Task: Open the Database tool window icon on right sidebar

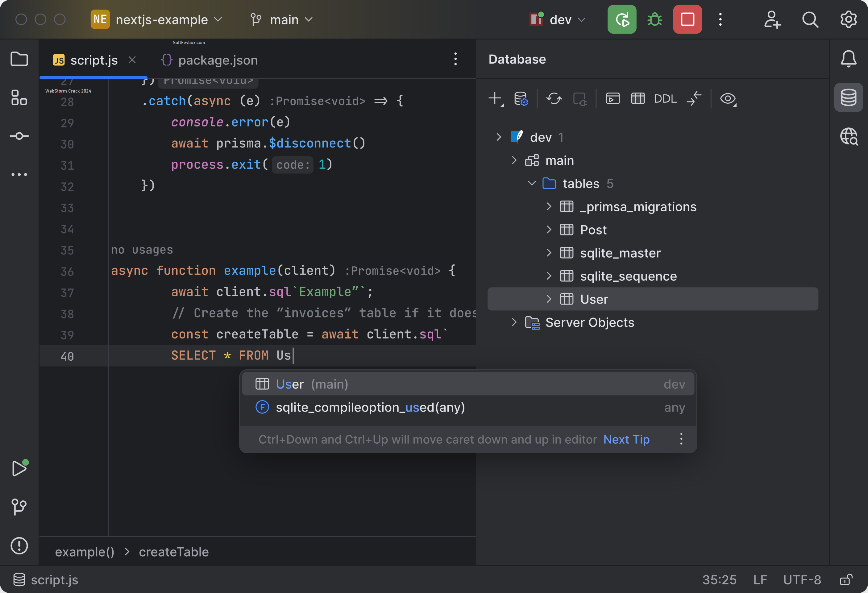Action: pyautogui.click(x=848, y=97)
